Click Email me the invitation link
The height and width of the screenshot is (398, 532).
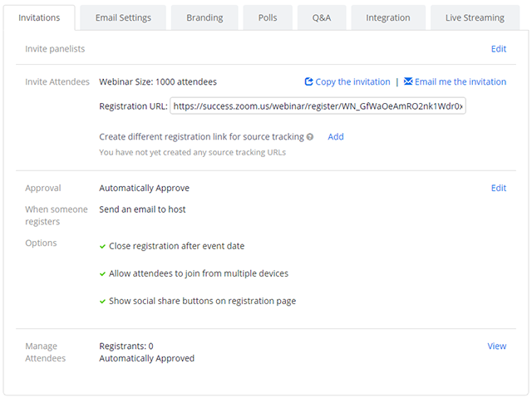(x=460, y=82)
